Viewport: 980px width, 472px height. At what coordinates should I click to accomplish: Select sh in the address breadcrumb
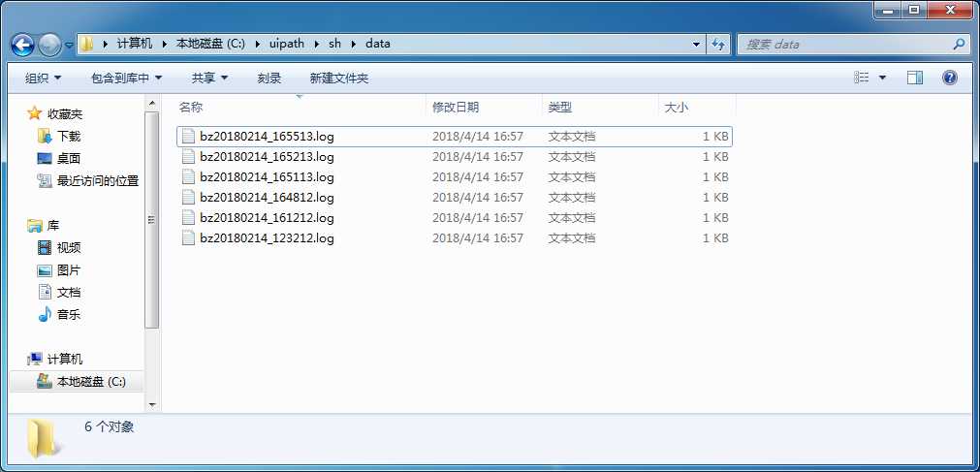(x=335, y=44)
